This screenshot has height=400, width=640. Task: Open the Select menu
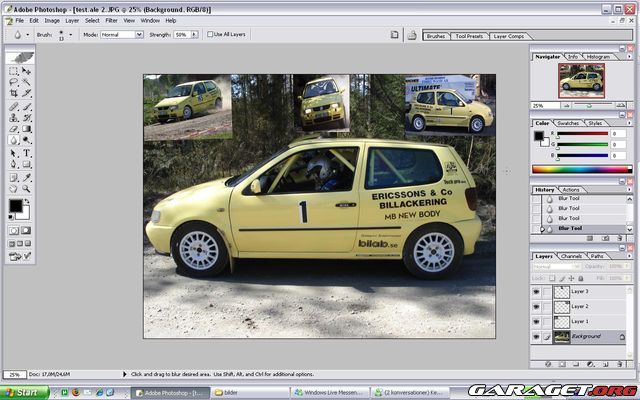point(92,20)
